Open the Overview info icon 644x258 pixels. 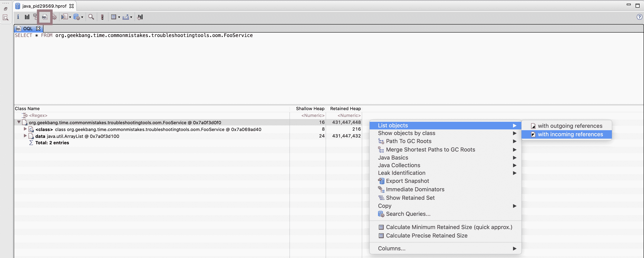point(18,17)
